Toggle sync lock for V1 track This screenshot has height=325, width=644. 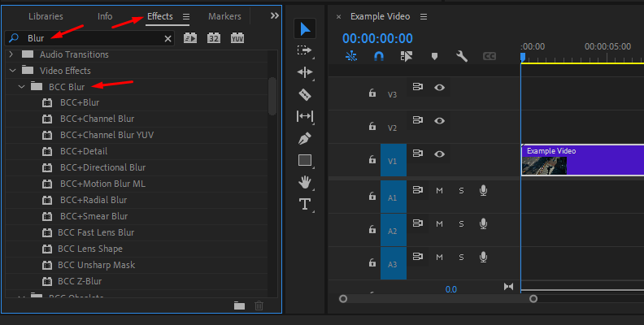[418, 154]
